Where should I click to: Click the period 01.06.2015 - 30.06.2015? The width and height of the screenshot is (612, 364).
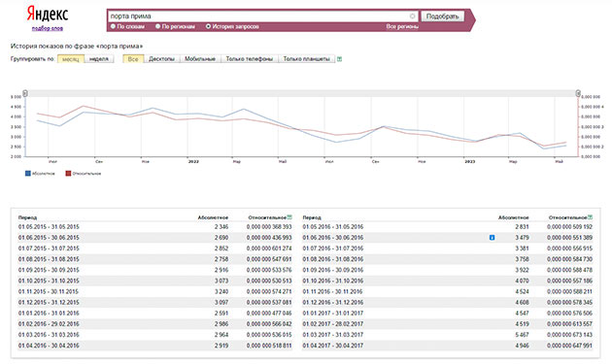[x=49, y=237]
